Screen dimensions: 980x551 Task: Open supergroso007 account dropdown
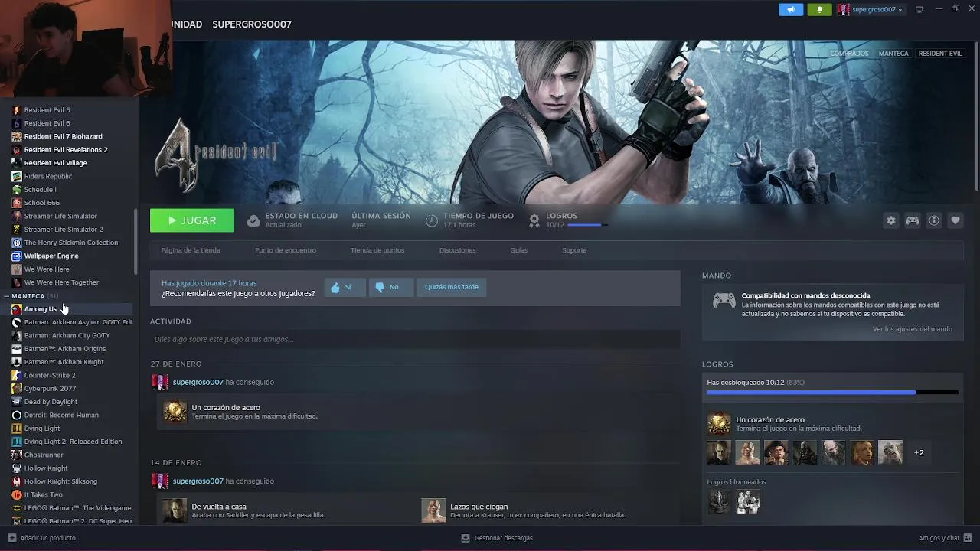pos(870,9)
